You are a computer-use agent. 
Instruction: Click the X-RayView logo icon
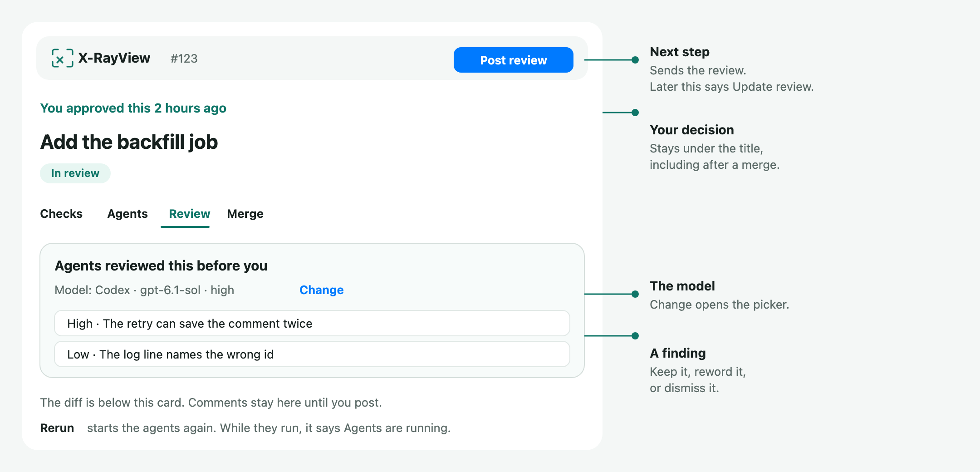(x=62, y=58)
